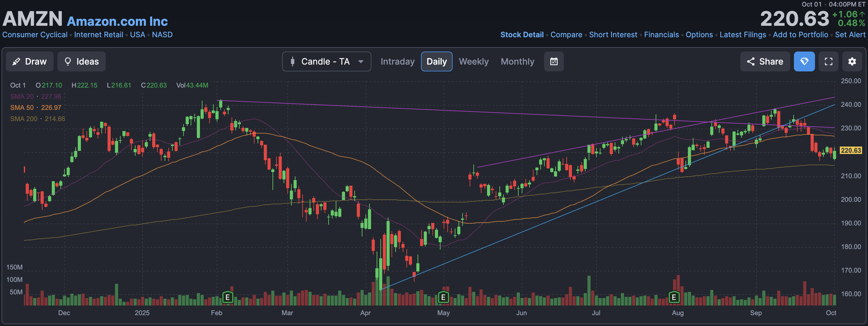Click the 150M volume axis label
Viewport: 868px width, 326px height.
click(x=15, y=267)
